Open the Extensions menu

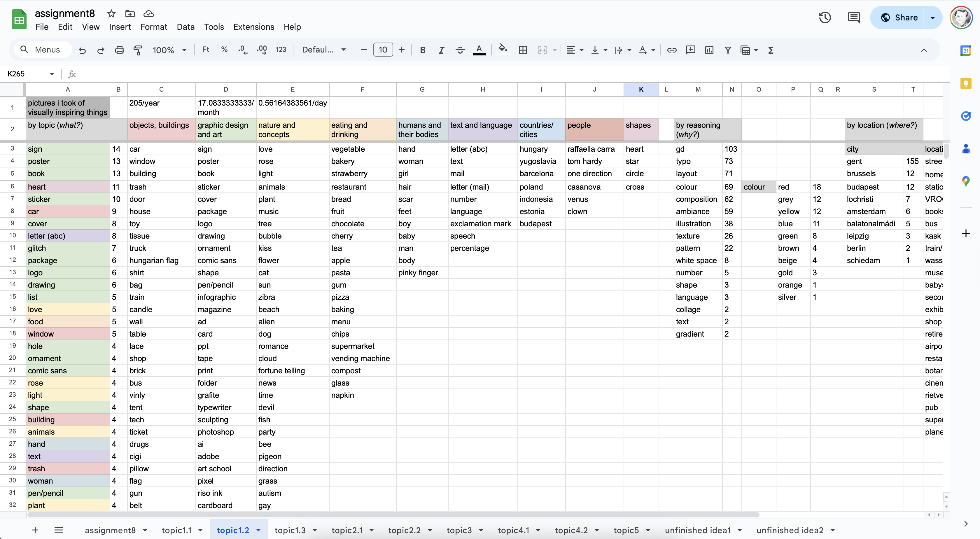coord(253,27)
